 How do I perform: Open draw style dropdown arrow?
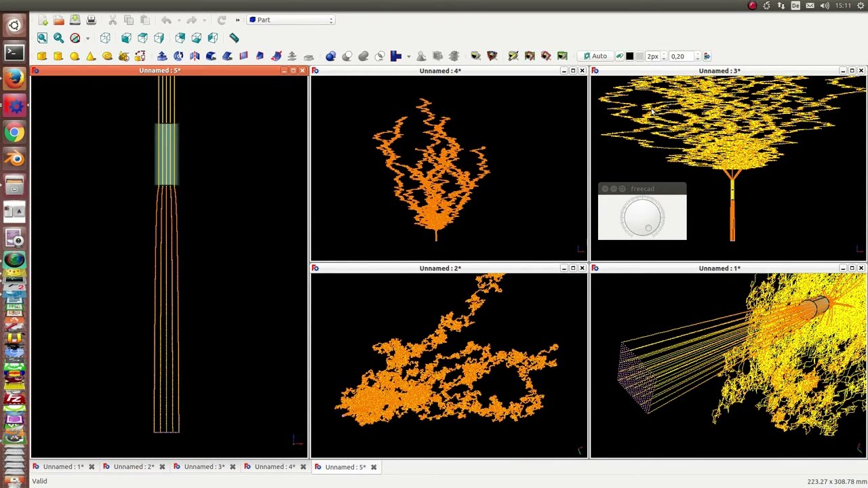click(x=87, y=38)
